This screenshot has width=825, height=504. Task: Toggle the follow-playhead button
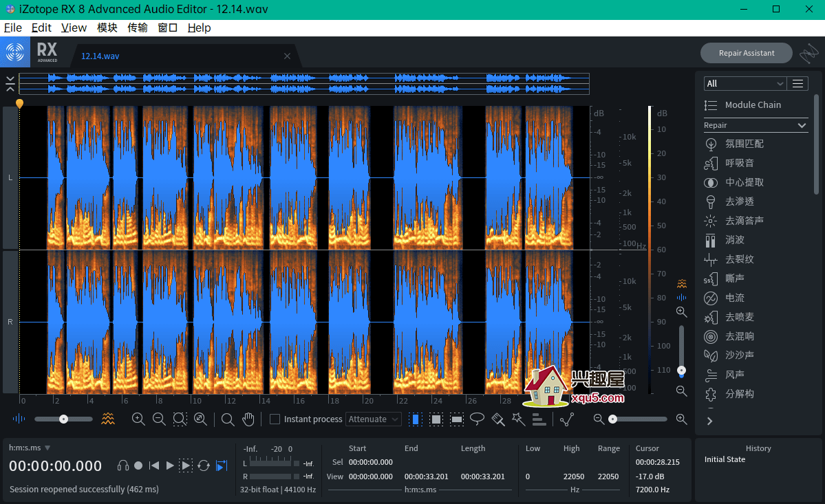point(222,465)
